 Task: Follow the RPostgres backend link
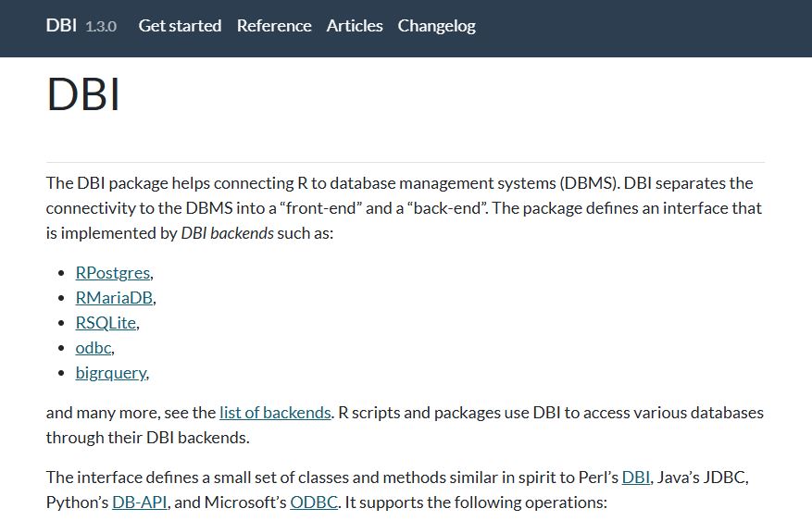click(x=112, y=273)
